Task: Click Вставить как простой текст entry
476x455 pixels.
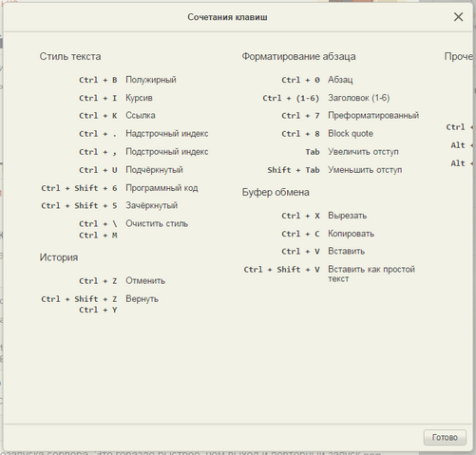Action: (x=371, y=274)
